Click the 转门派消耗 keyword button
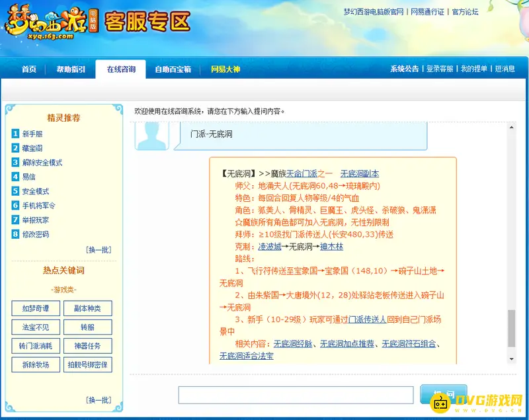This screenshot has height=420, width=529. 36,346
